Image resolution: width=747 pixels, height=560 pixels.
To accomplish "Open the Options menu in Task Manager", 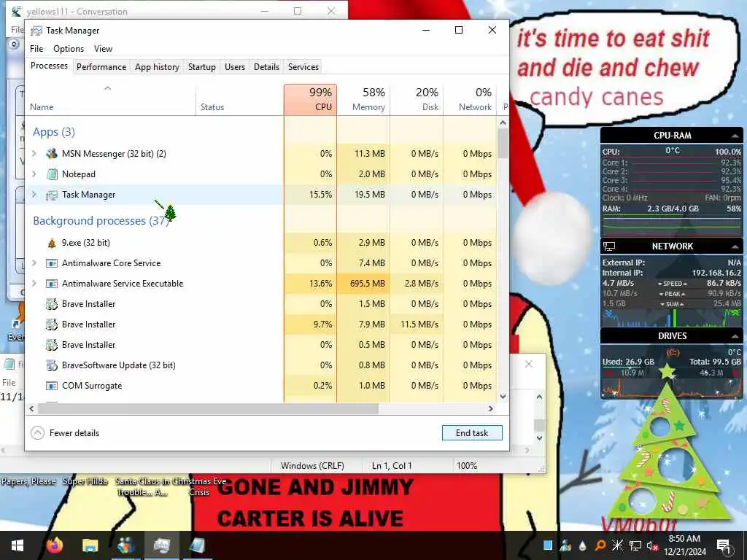I will click(69, 49).
